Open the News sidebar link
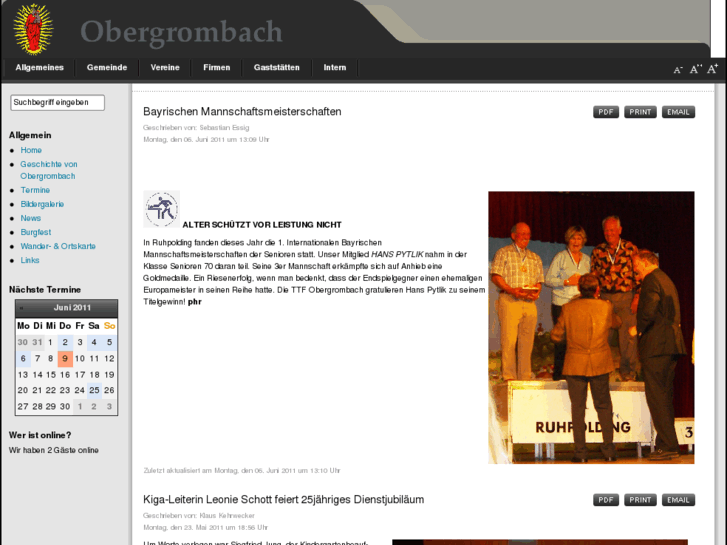This screenshot has height=545, width=727. (x=31, y=218)
